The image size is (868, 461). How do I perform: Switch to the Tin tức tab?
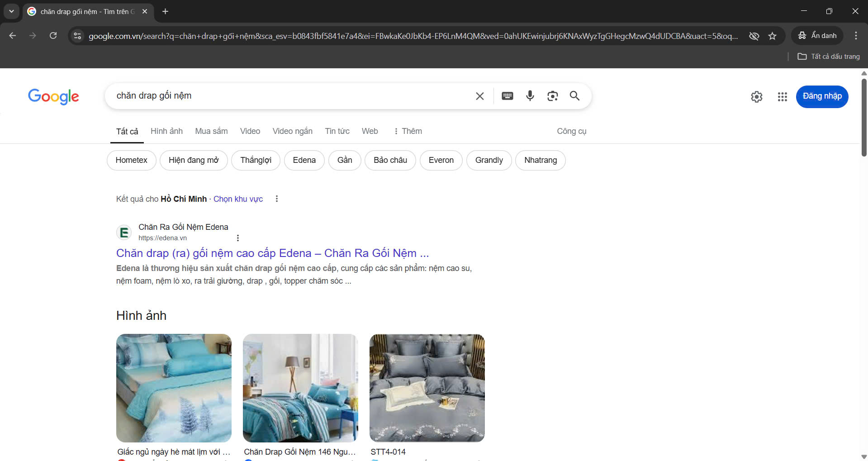(337, 131)
